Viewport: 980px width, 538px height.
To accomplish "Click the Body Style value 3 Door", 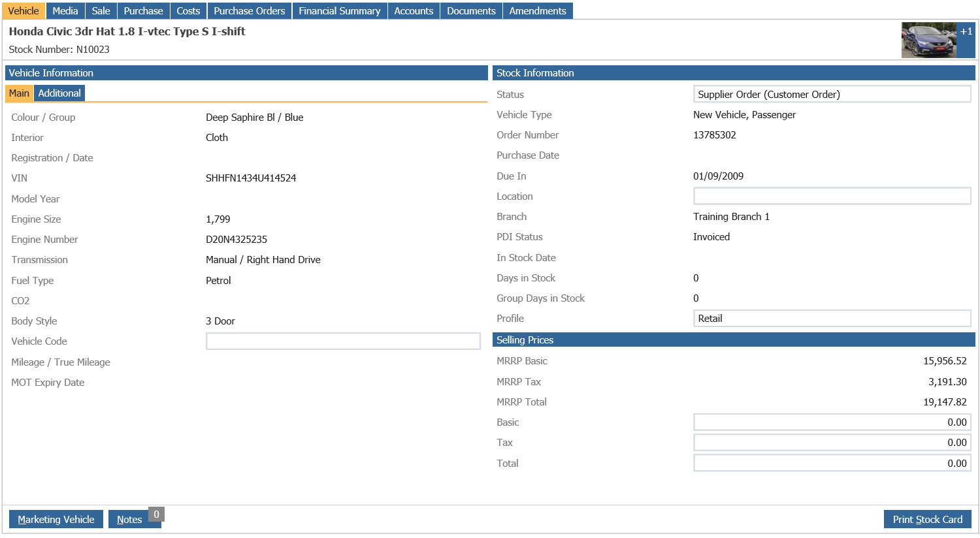I will point(220,321).
